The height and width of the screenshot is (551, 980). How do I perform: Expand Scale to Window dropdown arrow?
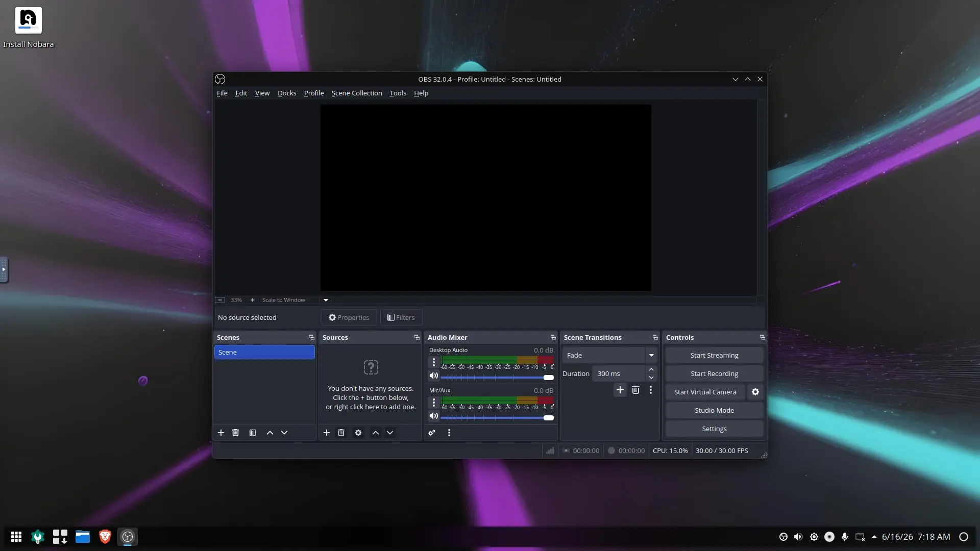click(326, 300)
